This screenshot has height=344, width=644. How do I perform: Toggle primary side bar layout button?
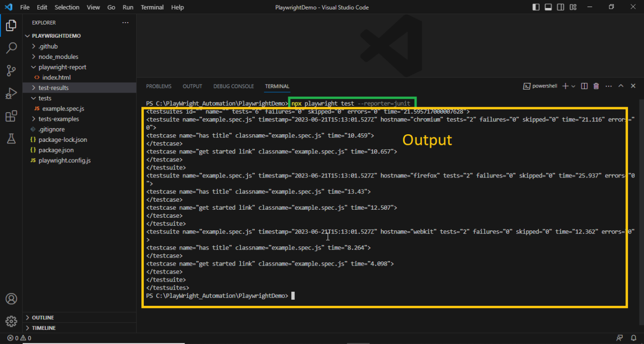(536, 7)
